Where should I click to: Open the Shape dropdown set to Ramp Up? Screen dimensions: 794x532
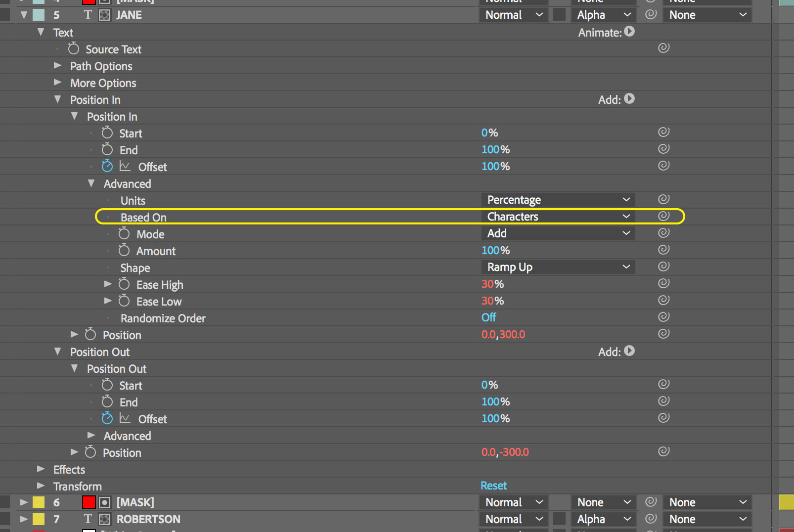tap(557, 266)
